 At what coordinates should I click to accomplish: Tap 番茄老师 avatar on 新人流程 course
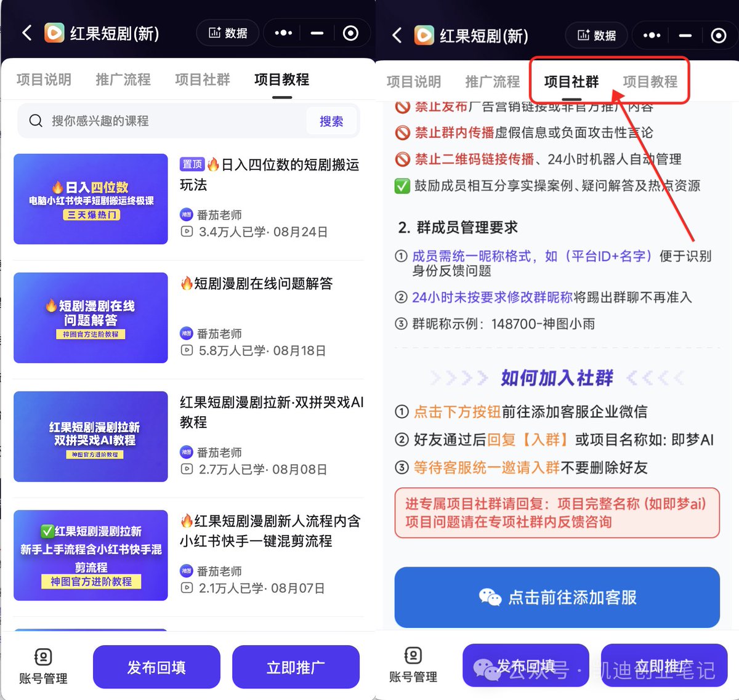coord(187,571)
